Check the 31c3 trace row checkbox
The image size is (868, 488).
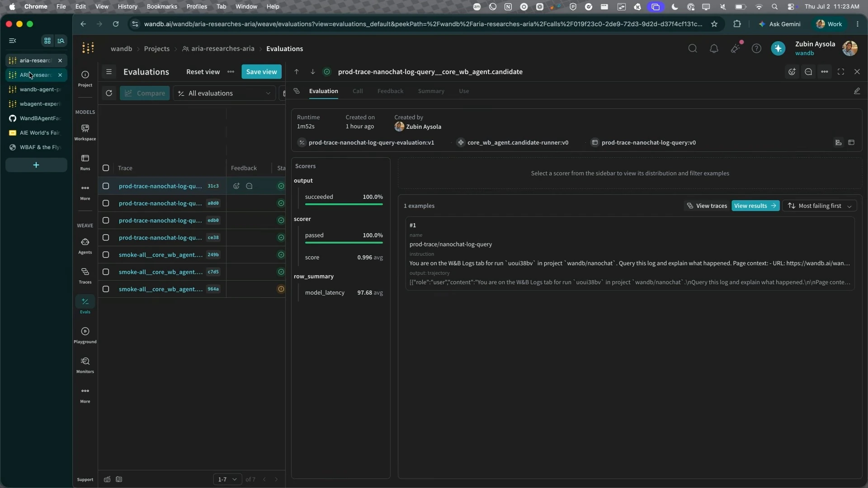106,186
